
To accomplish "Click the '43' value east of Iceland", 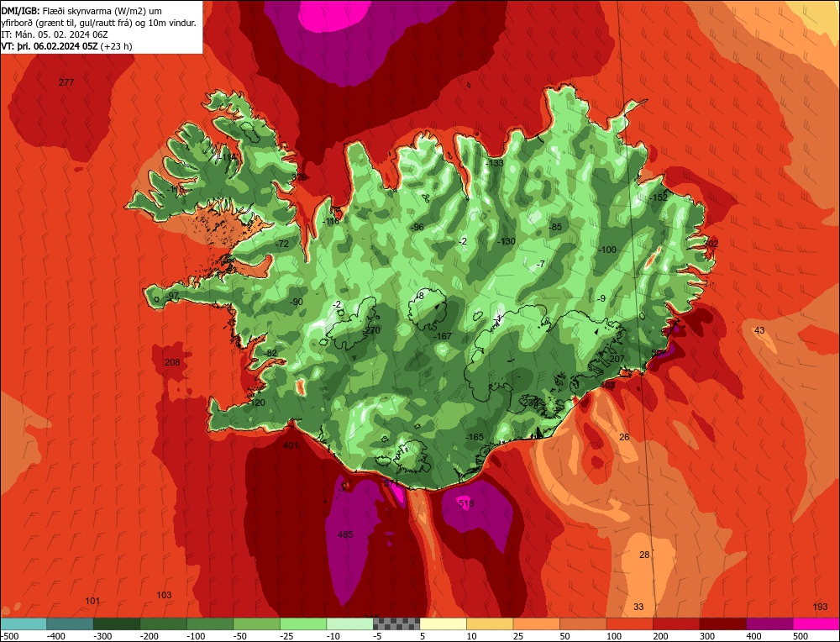I will click(x=759, y=330).
